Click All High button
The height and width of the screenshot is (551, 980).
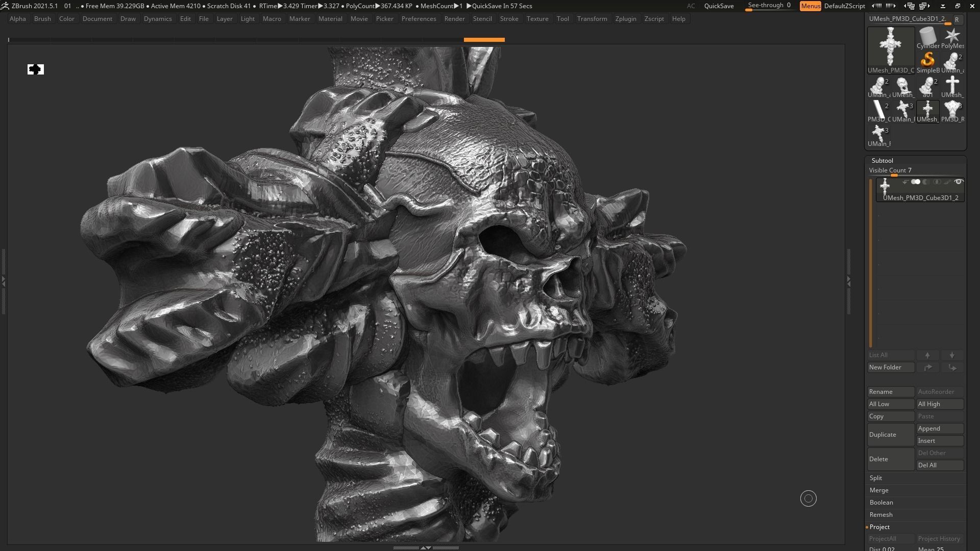tap(940, 404)
